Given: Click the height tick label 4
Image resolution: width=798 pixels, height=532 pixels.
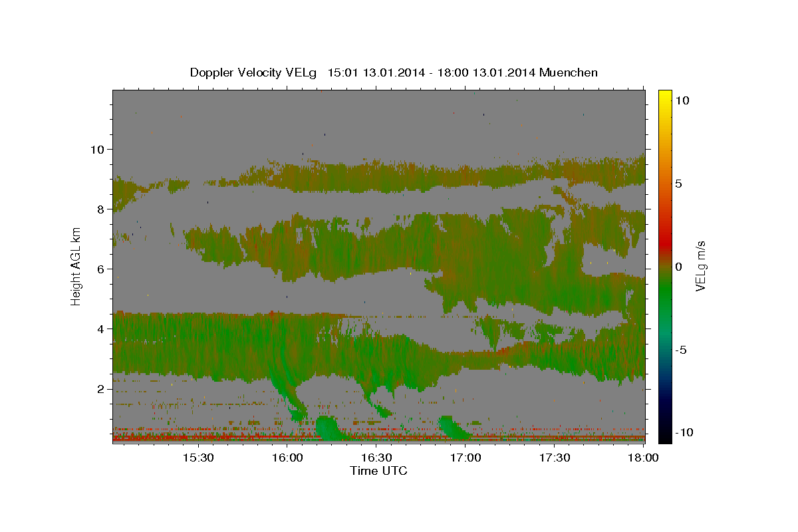Looking at the screenshot, I should (100, 329).
